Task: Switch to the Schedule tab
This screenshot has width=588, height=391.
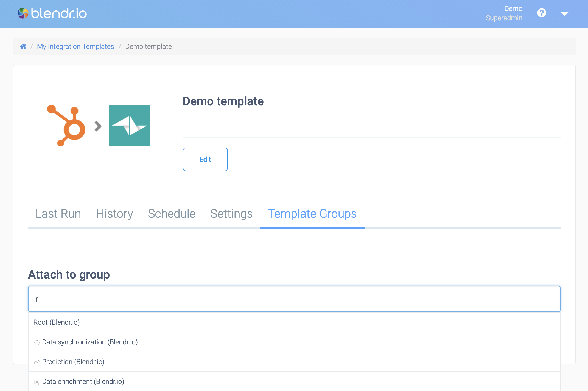Action: click(x=172, y=213)
